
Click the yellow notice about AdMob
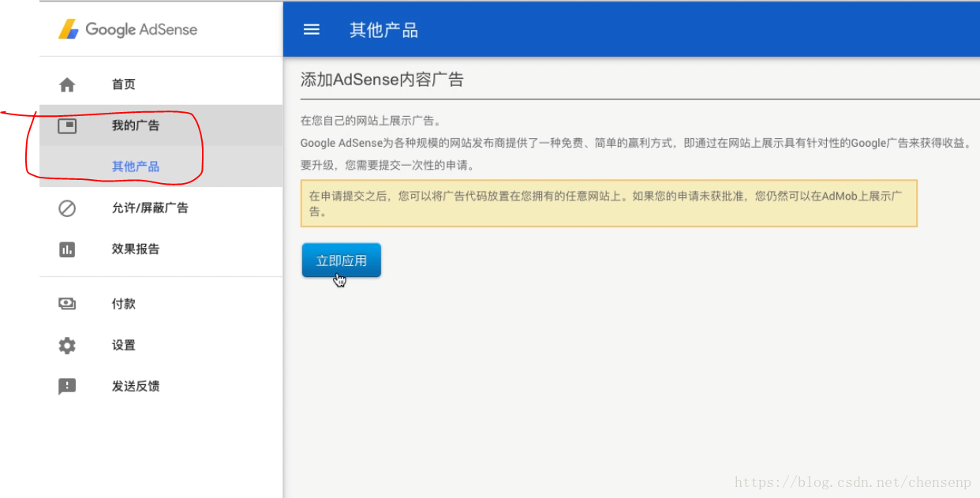(x=609, y=204)
